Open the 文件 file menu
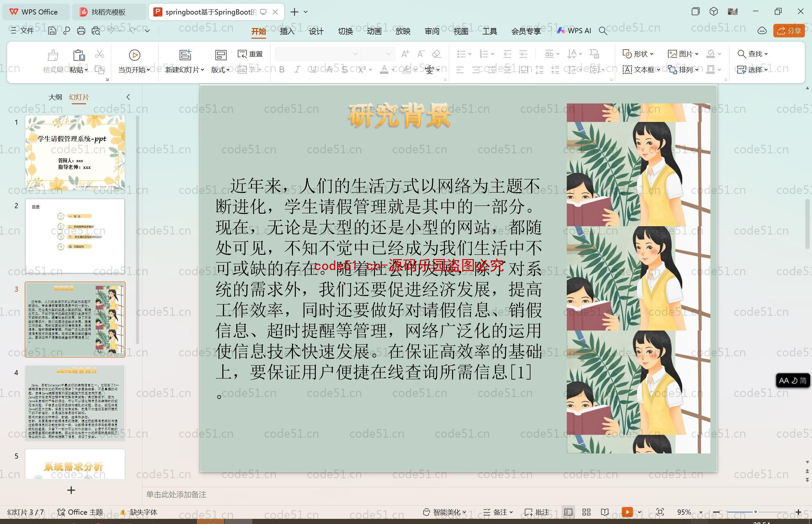Viewport: 812px width, 524px height. point(22,31)
